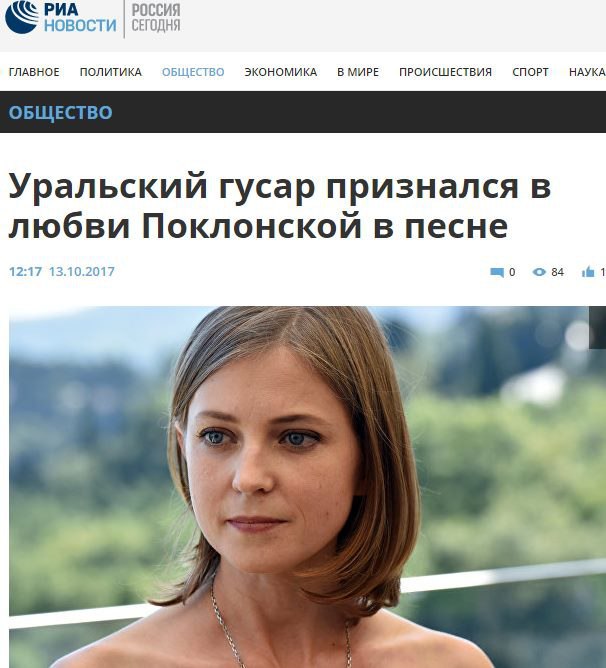The height and width of the screenshot is (668, 606).
Task: Click the thumbs-up like icon
Action: (x=588, y=272)
